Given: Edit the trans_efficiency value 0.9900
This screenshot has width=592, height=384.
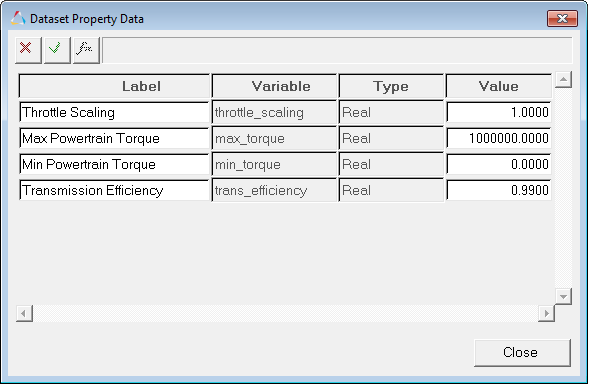Looking at the screenshot, I should [x=499, y=190].
